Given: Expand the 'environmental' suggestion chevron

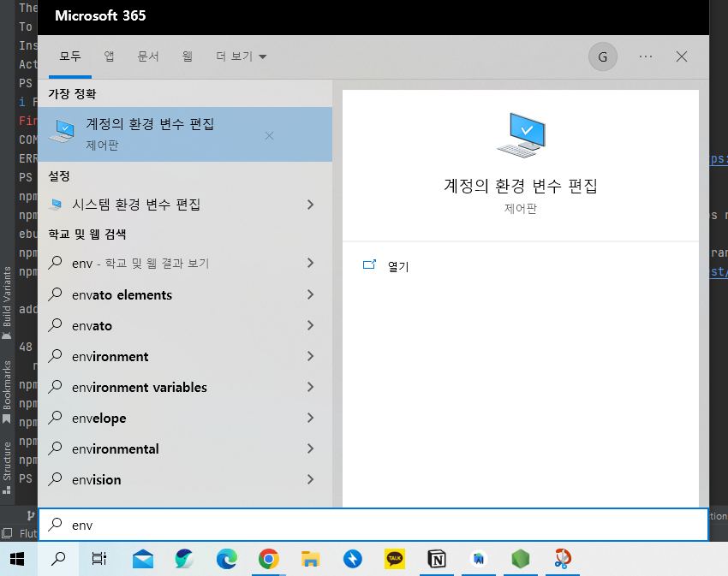Looking at the screenshot, I should coord(311,448).
